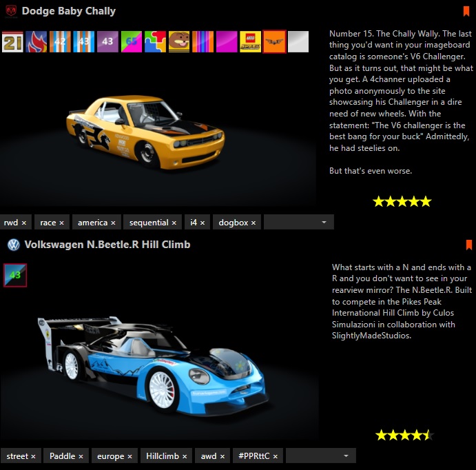Open the tag dropdown under Dodge Baby Chally
Screen dimensions: 476x470
324,223
